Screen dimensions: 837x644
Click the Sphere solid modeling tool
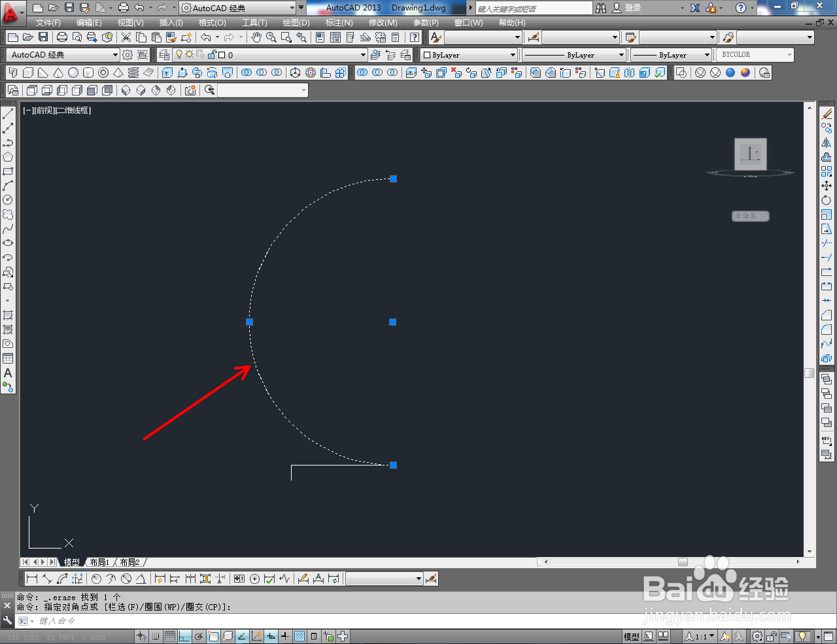tap(73, 73)
